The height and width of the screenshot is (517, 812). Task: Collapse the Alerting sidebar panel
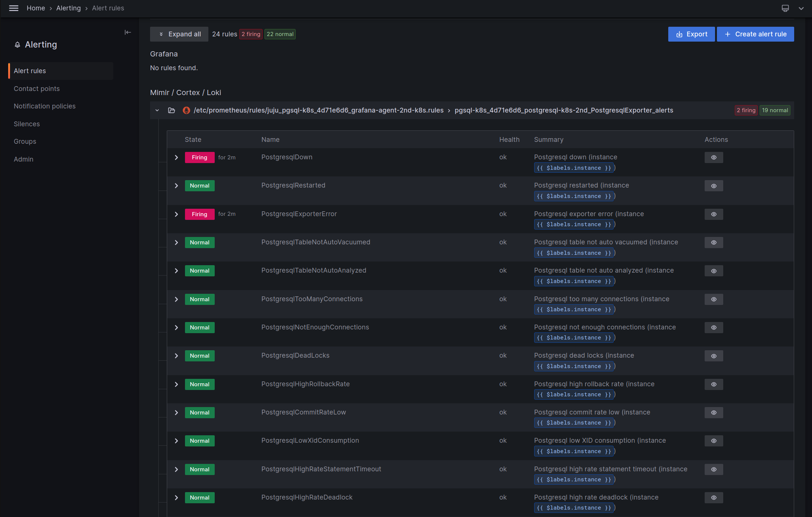(128, 32)
